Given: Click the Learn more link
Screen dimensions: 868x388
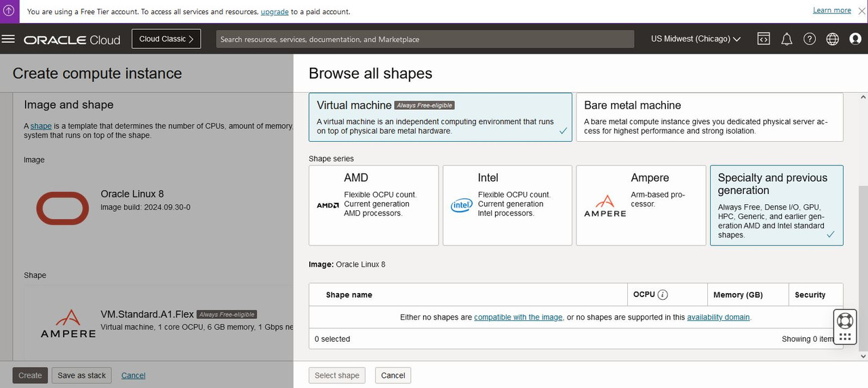Looking at the screenshot, I should click(832, 10).
